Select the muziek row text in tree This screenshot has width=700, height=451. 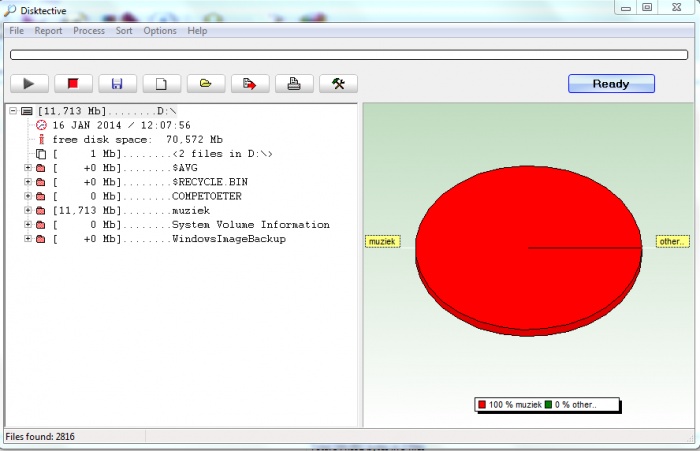point(131,211)
